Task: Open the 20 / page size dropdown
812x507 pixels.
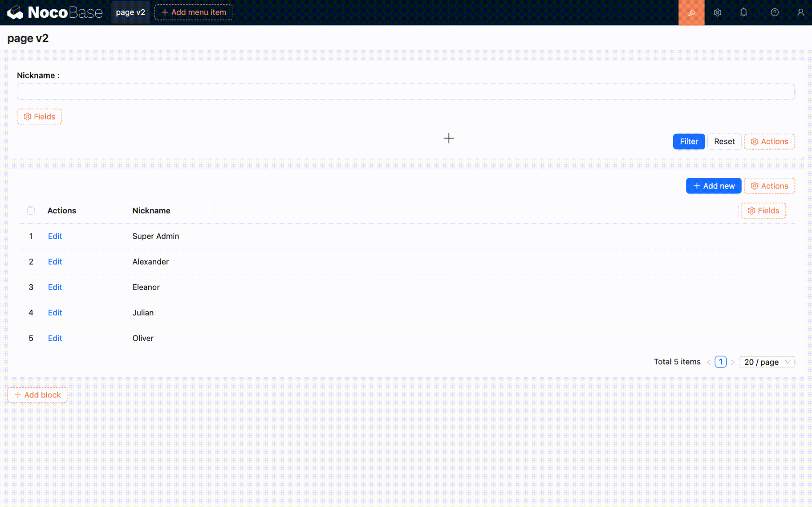Action: tap(767, 362)
